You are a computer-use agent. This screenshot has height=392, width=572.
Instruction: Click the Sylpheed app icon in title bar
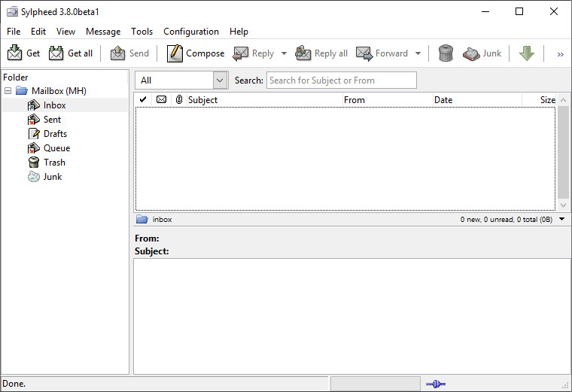point(12,12)
